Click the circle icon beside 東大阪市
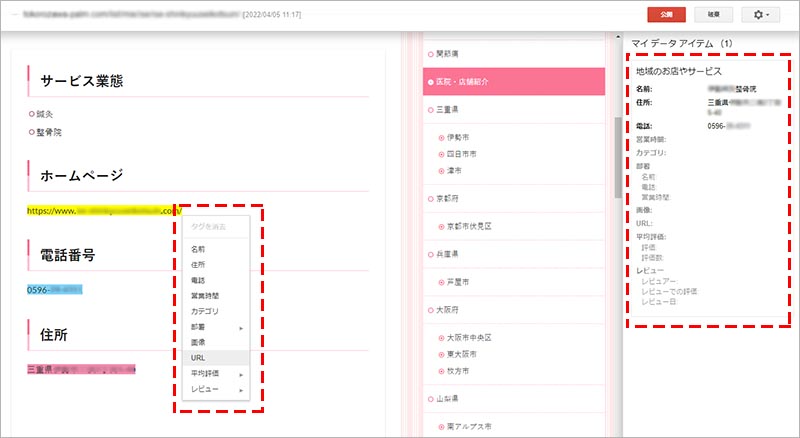The width and height of the screenshot is (800, 438). point(441,354)
